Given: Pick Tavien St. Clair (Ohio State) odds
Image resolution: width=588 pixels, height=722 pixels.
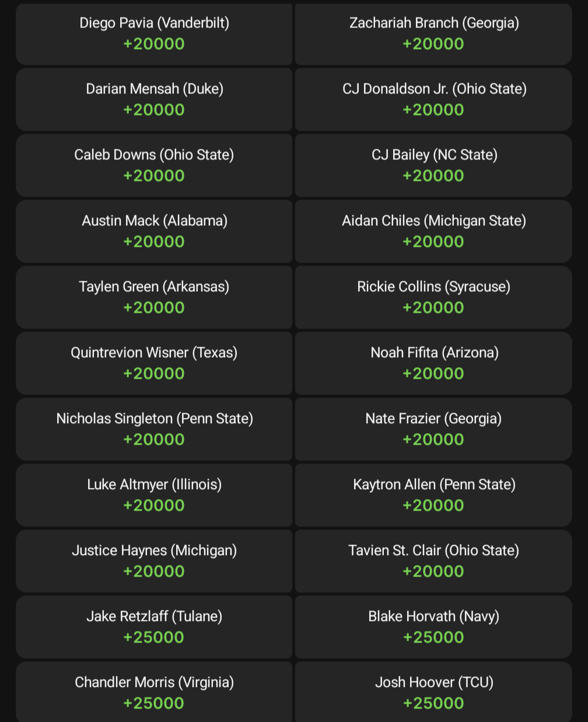Looking at the screenshot, I should pyautogui.click(x=433, y=561).
